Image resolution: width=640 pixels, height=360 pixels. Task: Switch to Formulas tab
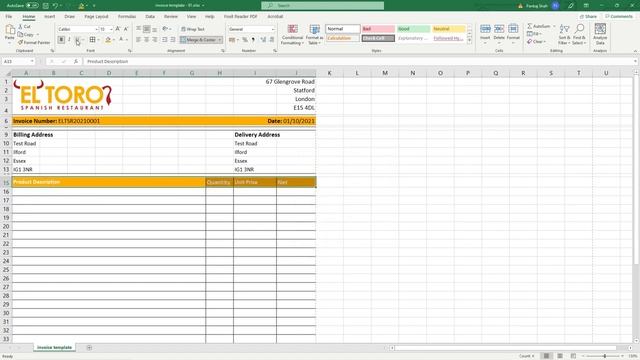click(x=127, y=16)
